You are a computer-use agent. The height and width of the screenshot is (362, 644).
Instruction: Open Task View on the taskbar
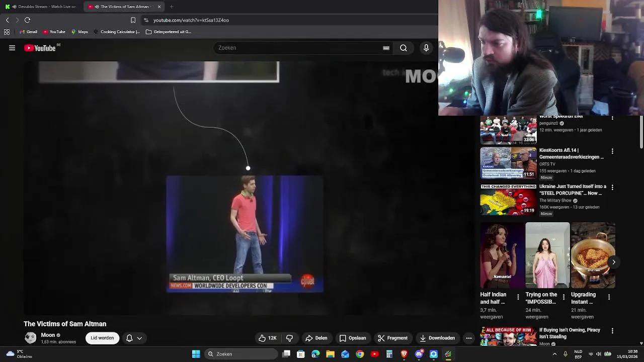[286, 354]
